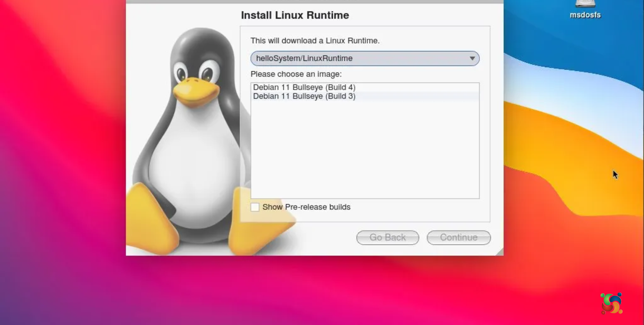Click the window resize grip corner
The width and height of the screenshot is (644, 325).
click(x=499, y=252)
